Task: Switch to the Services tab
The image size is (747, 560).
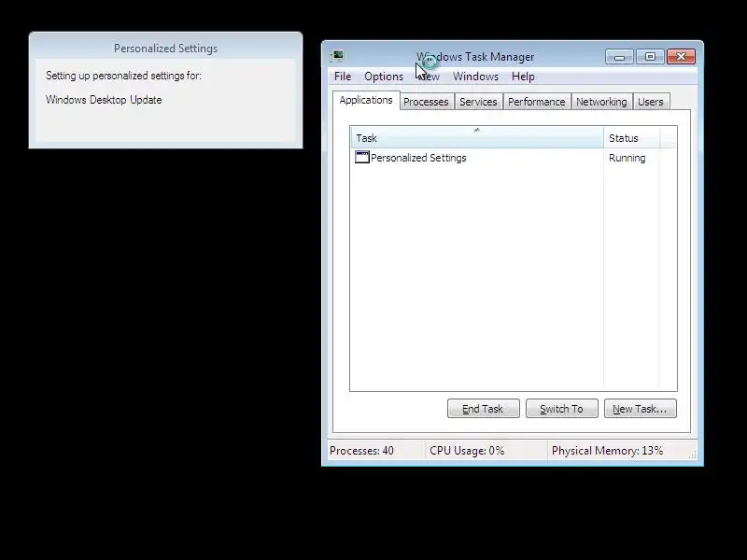Action: 478,102
